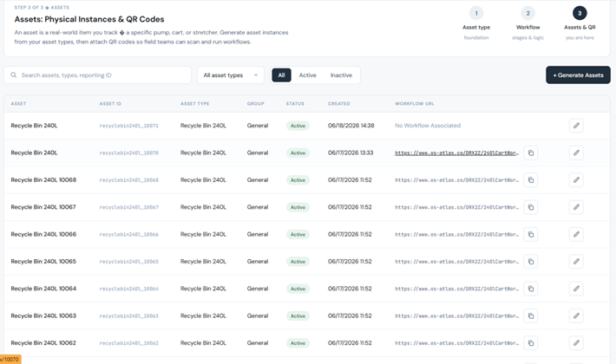Edit the Recycle Bin 240L 10062 row

[576, 343]
